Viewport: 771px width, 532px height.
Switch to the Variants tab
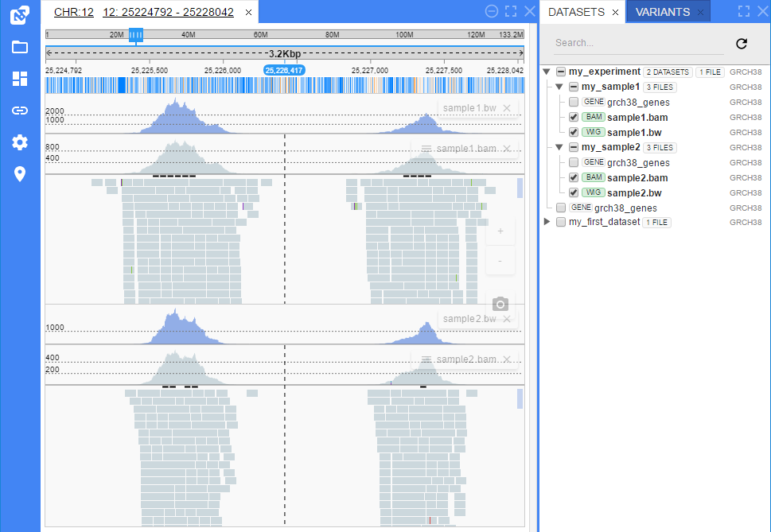pos(662,12)
